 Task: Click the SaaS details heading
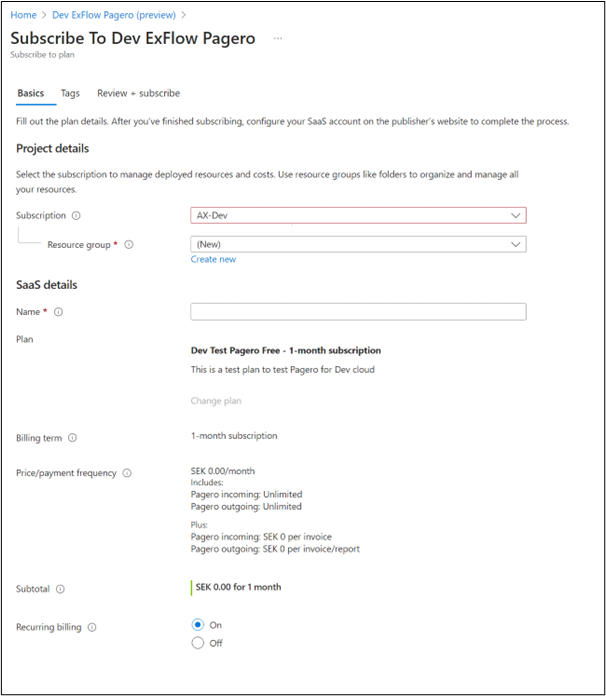pos(47,285)
